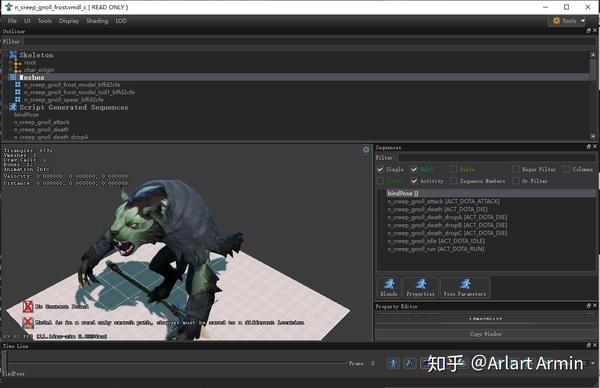Click the bone icon beside char_origin

(x=18, y=70)
